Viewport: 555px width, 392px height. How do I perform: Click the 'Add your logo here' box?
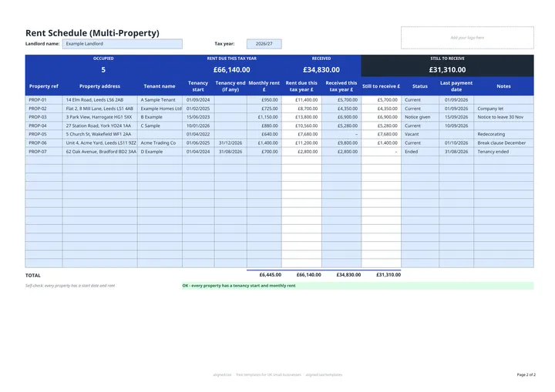[x=467, y=38]
